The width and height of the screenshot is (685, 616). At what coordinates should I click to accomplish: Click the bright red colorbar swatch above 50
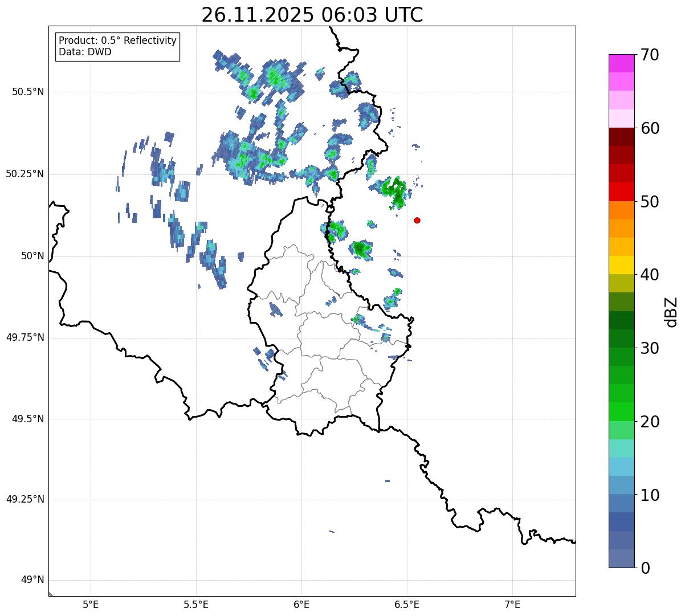(621, 191)
